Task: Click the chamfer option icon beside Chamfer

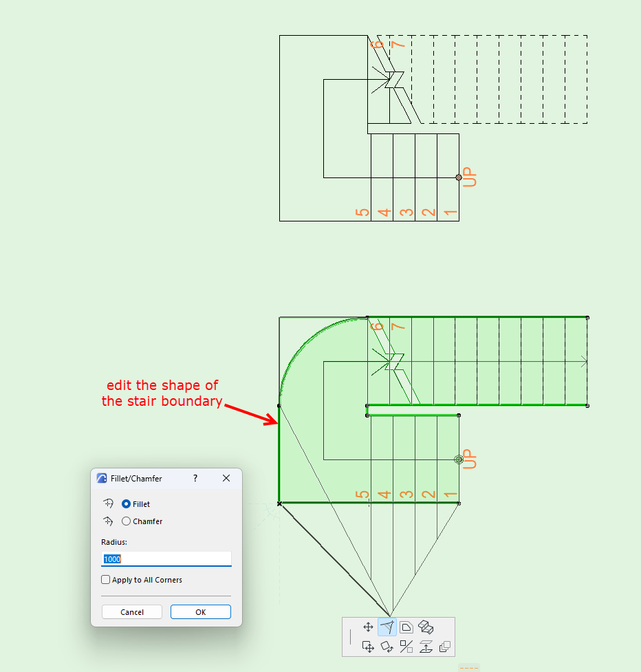Action: click(x=108, y=521)
